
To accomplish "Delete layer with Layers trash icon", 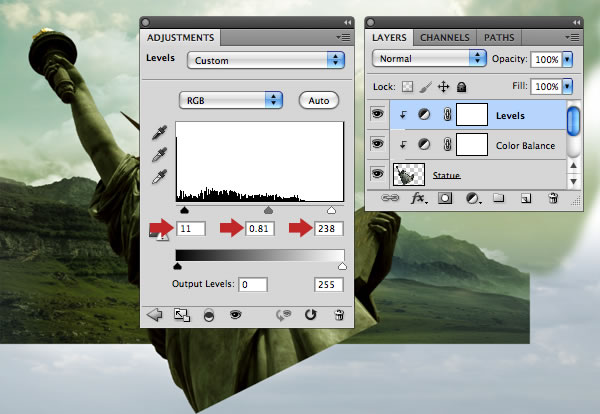I will [553, 198].
